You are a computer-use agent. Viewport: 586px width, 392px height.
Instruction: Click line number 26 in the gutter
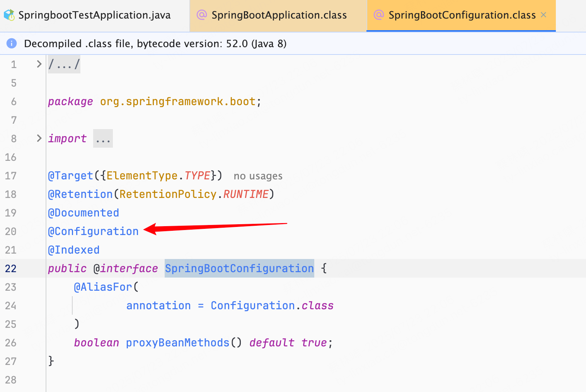11,343
